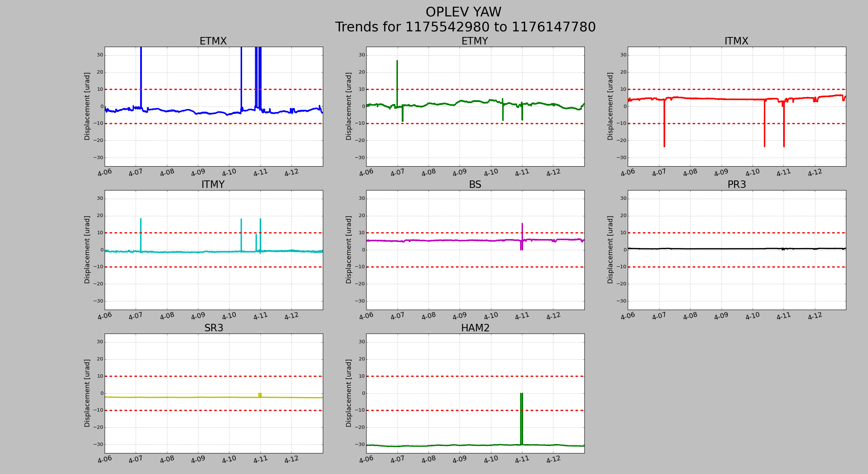
Task: Click the 4-11 date tick under ITMX
Action: coord(784,172)
